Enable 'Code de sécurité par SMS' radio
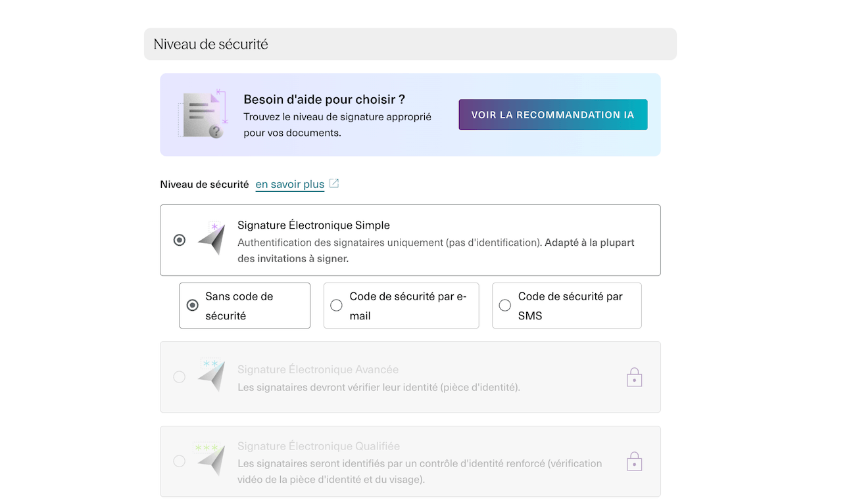This screenshot has height=504, width=855. 504,306
